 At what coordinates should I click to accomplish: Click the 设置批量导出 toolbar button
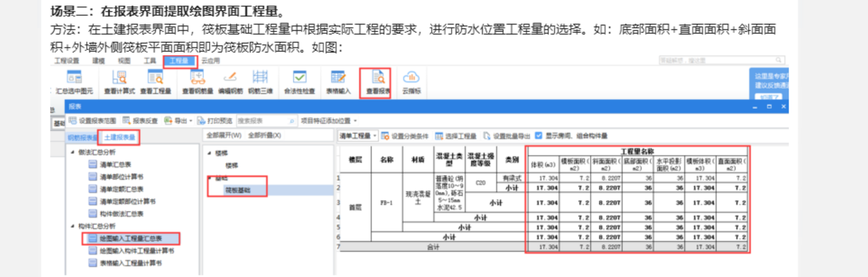click(506, 136)
